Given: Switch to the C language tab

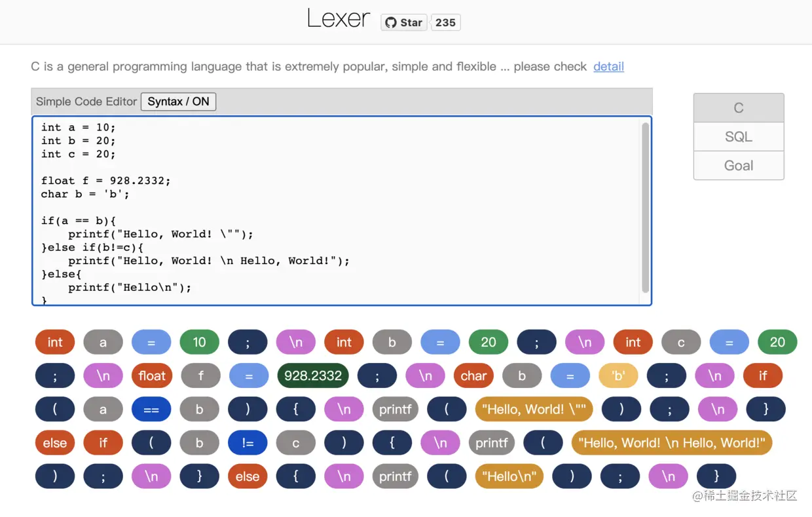Looking at the screenshot, I should [739, 108].
